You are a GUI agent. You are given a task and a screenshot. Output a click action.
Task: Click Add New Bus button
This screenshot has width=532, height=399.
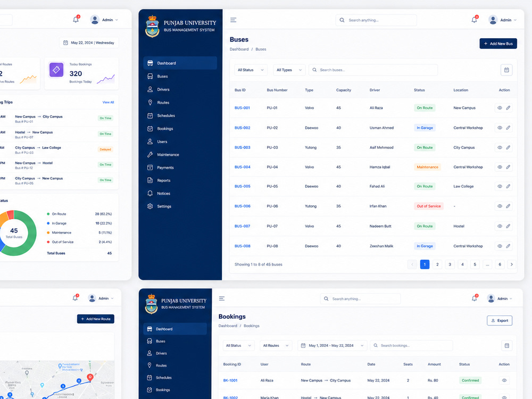pos(498,44)
